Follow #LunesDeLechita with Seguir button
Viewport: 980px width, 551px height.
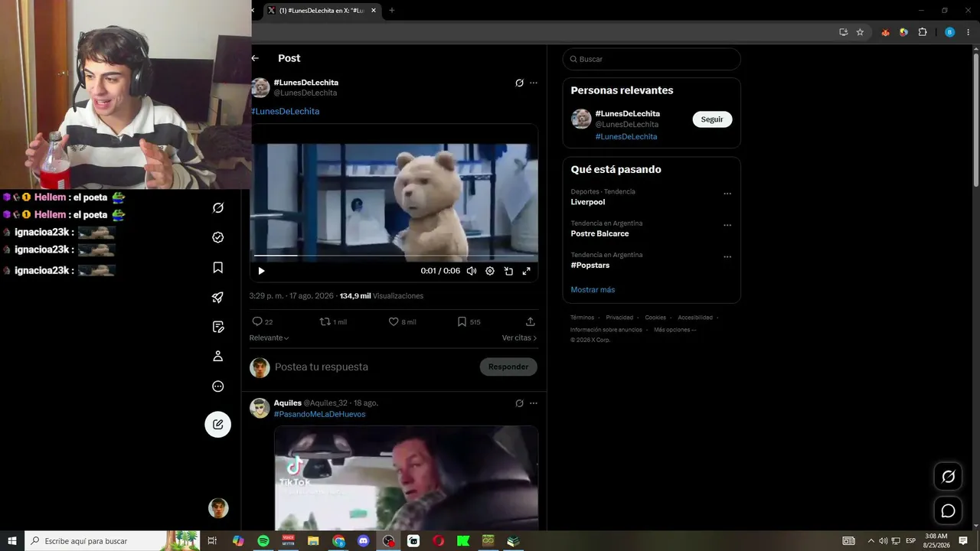tap(712, 119)
